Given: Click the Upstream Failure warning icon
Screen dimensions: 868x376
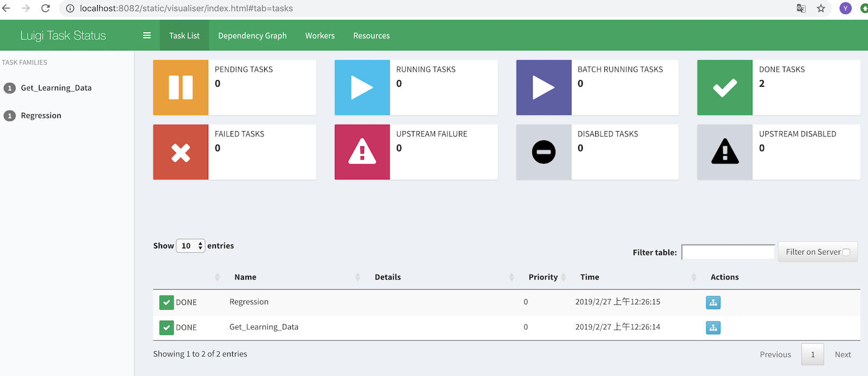Looking at the screenshot, I should tap(362, 152).
